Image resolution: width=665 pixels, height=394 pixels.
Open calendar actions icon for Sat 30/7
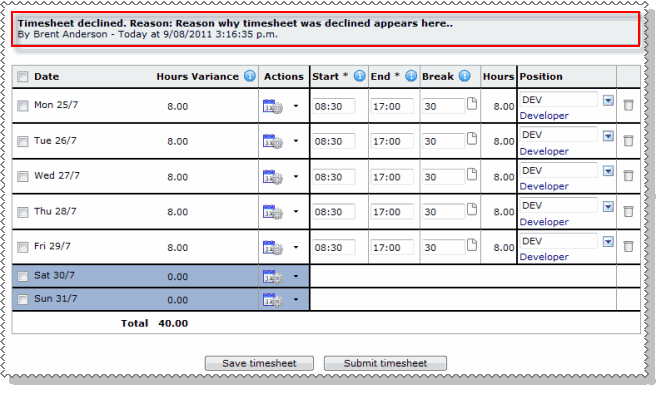pos(273,277)
